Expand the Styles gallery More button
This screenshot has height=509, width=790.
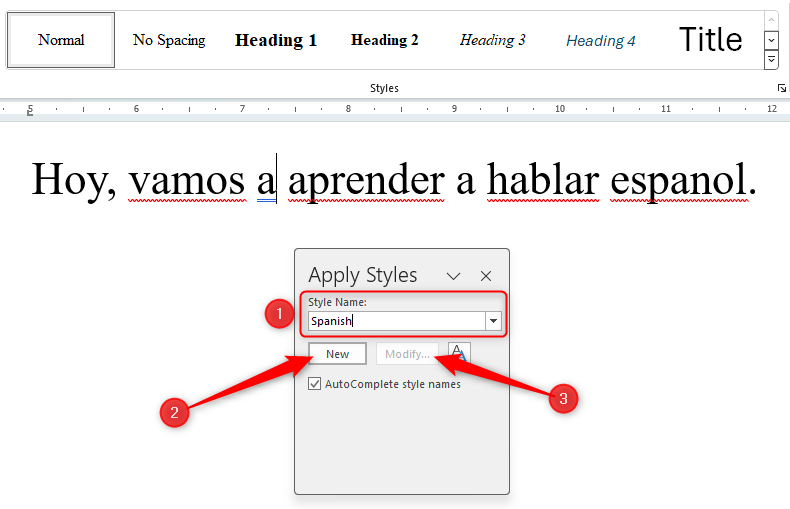(771, 60)
